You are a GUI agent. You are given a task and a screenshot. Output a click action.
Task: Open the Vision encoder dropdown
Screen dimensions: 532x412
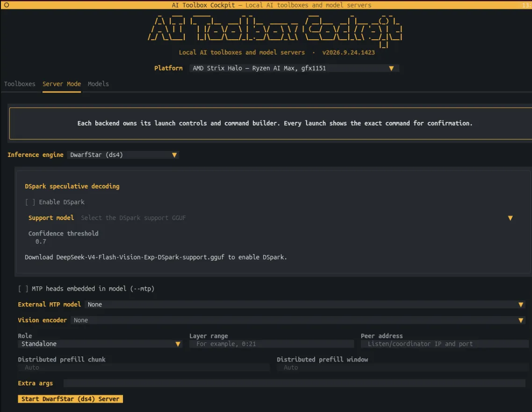point(297,320)
